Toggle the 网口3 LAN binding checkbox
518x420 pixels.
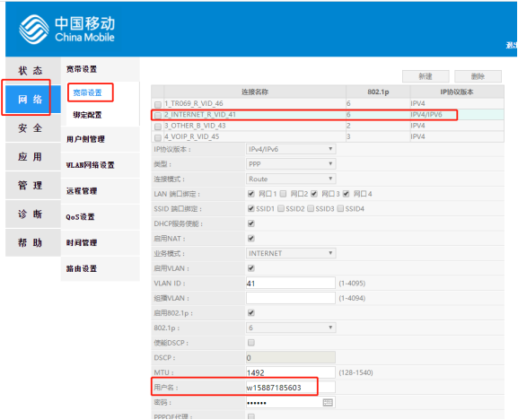coord(314,194)
